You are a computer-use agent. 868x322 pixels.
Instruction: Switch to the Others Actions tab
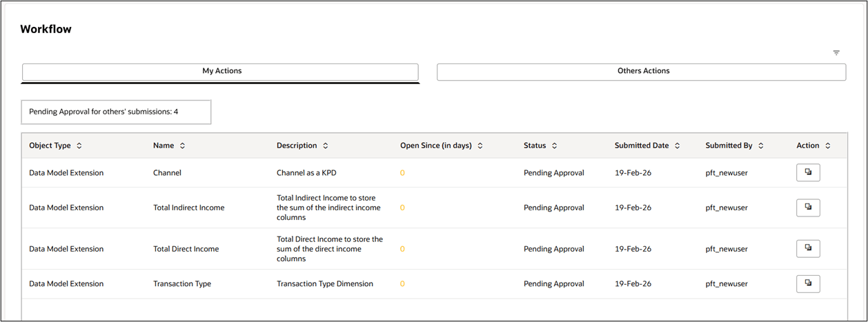[641, 72]
